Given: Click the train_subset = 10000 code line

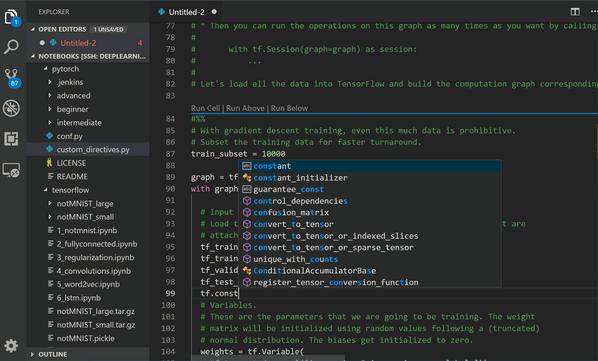Looking at the screenshot, I should [x=238, y=154].
